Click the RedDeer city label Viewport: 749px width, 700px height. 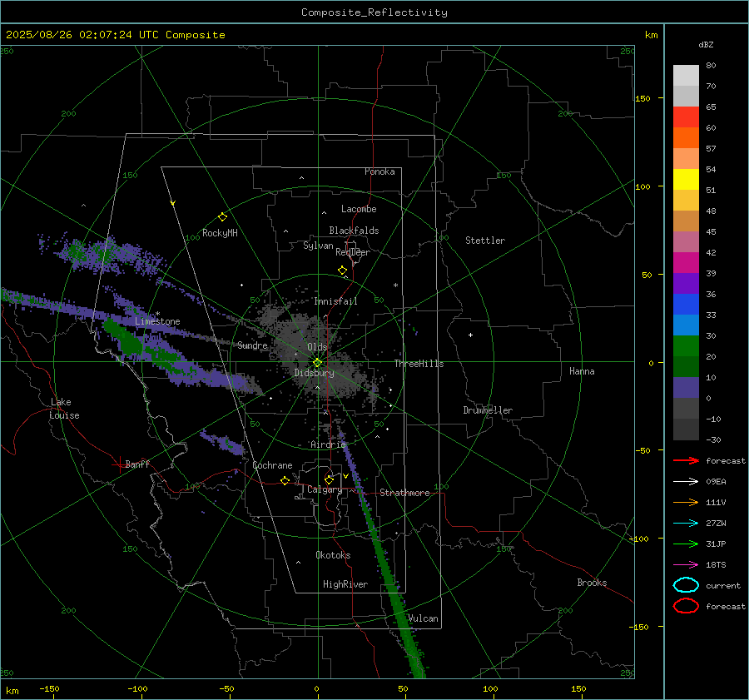(353, 252)
